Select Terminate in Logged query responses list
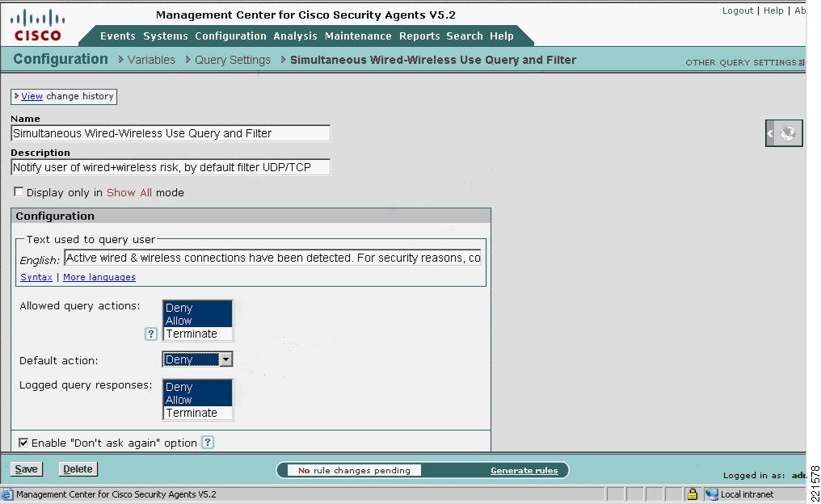821x504 pixels. pos(197,413)
